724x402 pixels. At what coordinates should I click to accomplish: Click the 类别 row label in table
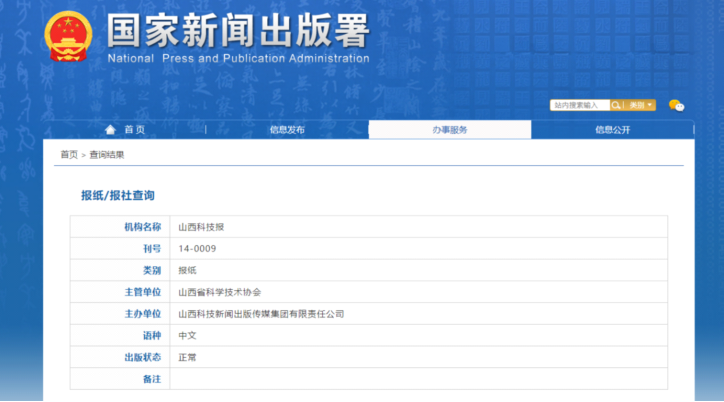pyautogui.click(x=152, y=270)
